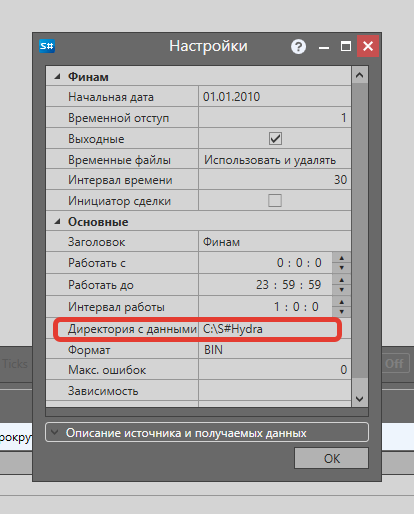This screenshot has height=514, width=414.
Task: Click the scrollbar down arrow
Action: tap(360, 399)
